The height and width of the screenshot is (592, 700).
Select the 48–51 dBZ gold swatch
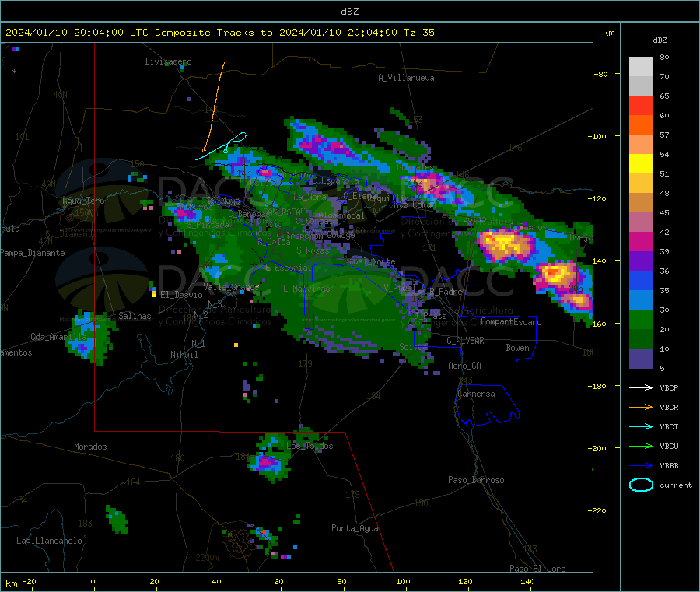tap(641, 184)
